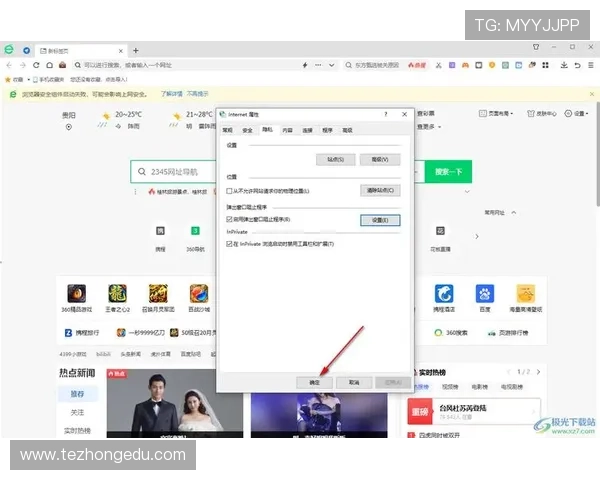Open the 王者之心2 game icon

click(x=117, y=294)
